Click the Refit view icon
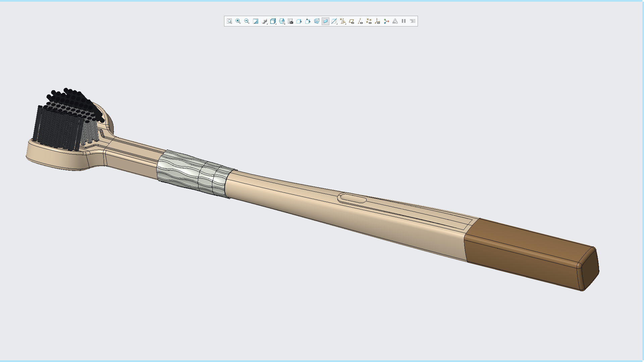This screenshot has height=362, width=644. [229, 21]
